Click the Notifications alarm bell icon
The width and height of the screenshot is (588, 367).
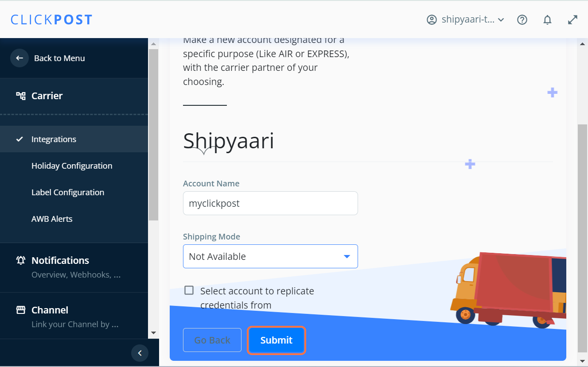pyautogui.click(x=21, y=260)
